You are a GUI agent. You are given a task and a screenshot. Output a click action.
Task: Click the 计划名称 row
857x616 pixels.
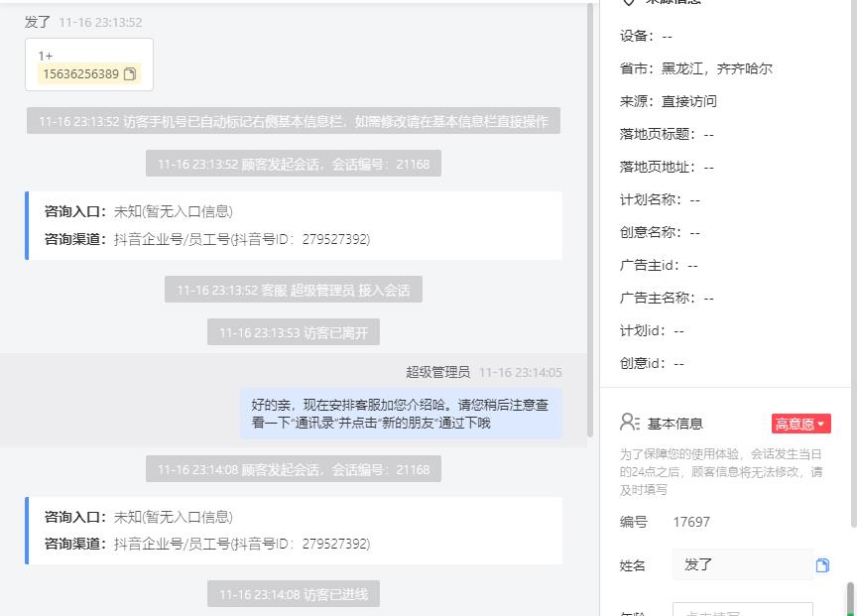point(660,200)
